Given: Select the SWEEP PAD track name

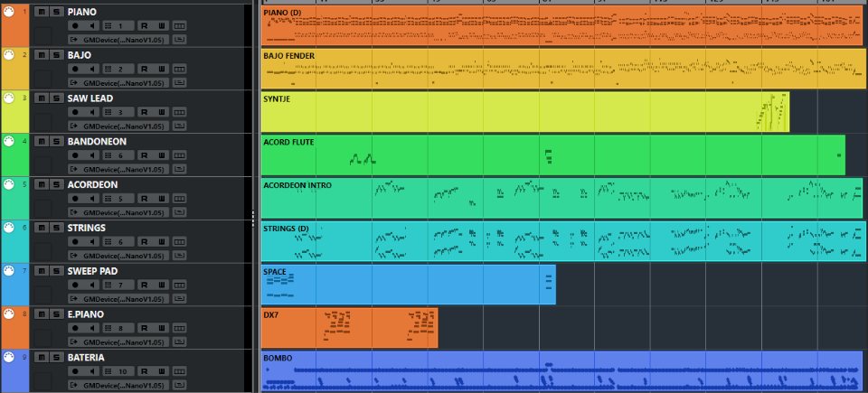Looking at the screenshot, I should point(92,271).
